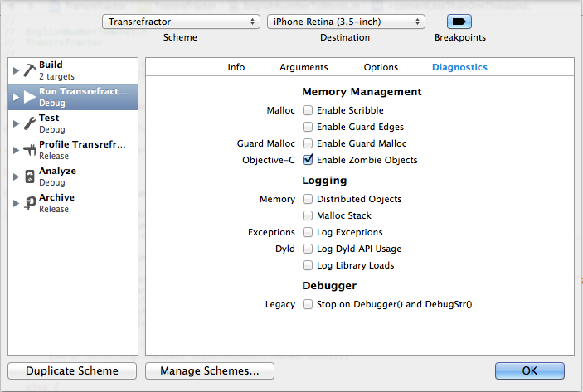
Task: Click the Logging heading
Action: point(324,181)
